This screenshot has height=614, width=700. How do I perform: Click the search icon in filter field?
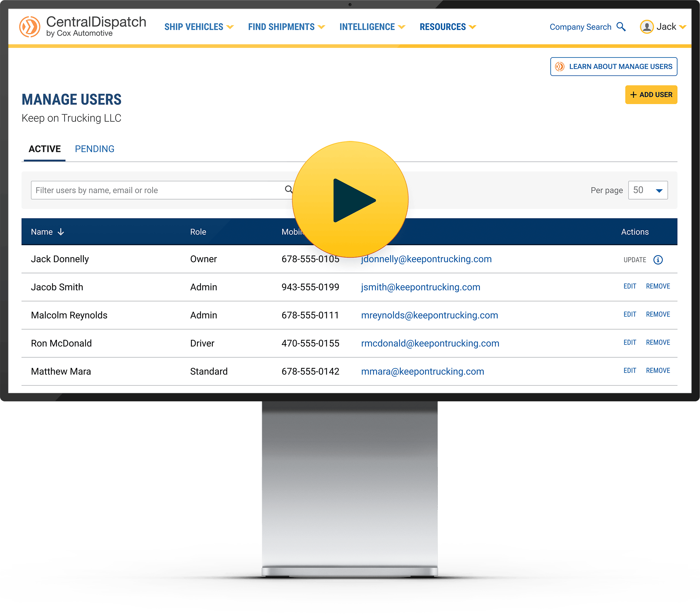coord(289,189)
